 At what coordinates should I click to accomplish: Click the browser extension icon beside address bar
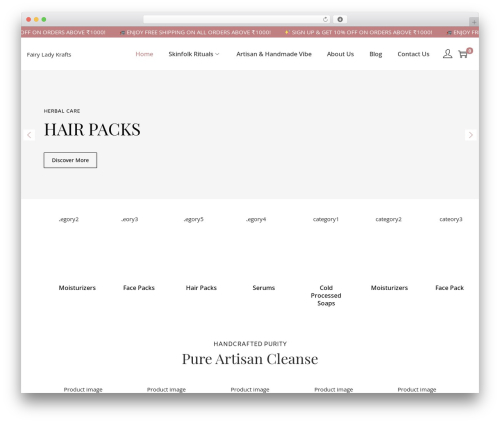340,19
